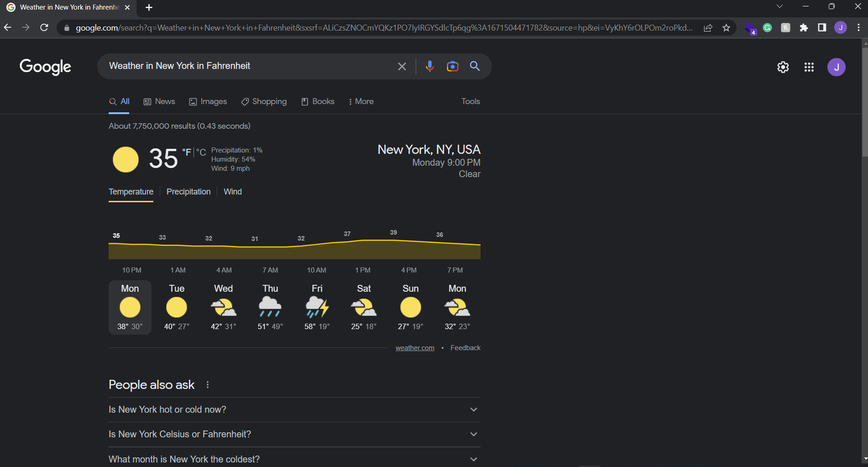The height and width of the screenshot is (467, 868).
Task: Open the Tools search options
Action: click(471, 101)
